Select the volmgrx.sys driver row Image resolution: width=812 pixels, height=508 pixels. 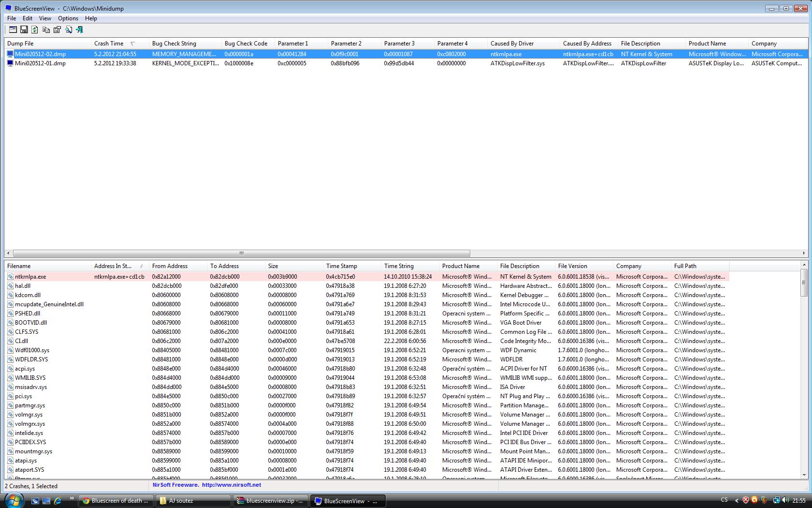click(x=367, y=424)
